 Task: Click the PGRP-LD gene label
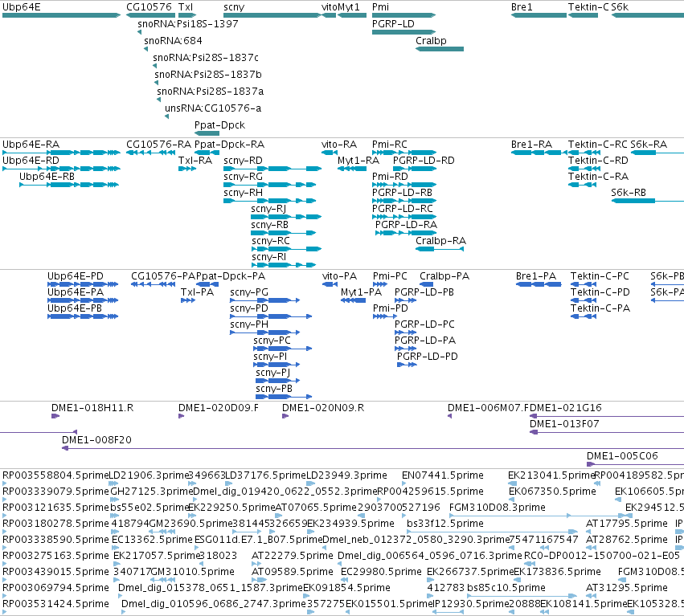pyautogui.click(x=393, y=24)
